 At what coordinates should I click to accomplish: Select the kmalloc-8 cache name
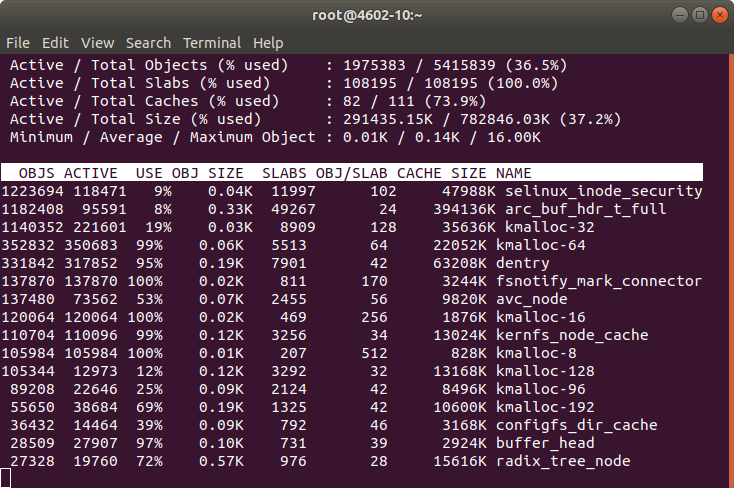pyautogui.click(x=536, y=353)
